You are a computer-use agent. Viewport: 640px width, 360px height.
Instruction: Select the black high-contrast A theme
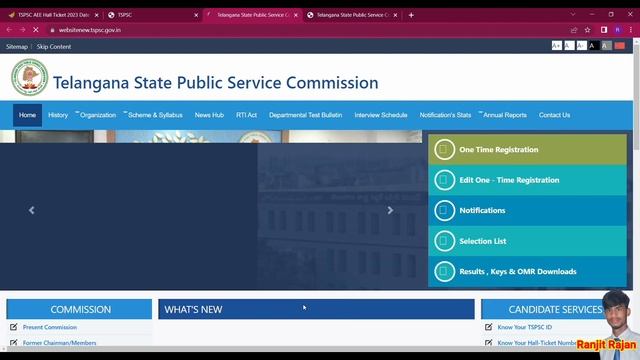(594, 46)
